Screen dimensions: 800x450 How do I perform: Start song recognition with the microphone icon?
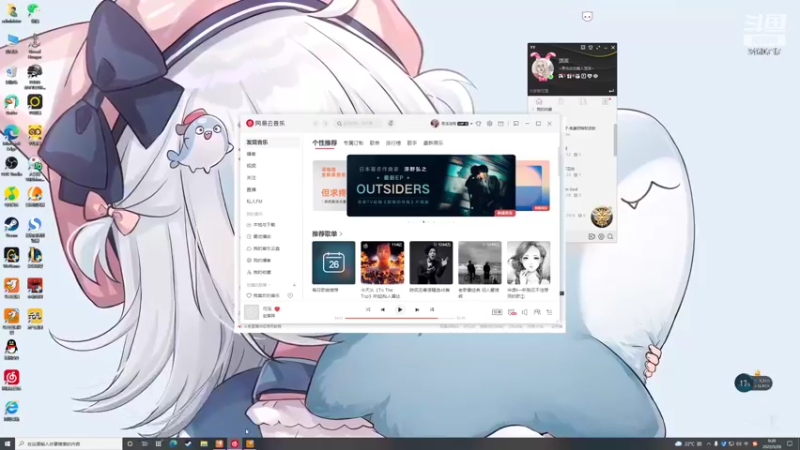tap(391, 123)
